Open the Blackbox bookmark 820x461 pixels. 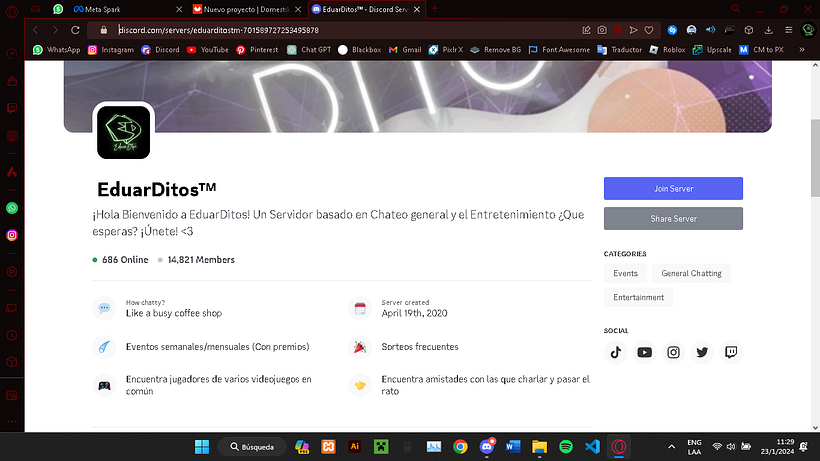[x=359, y=50]
